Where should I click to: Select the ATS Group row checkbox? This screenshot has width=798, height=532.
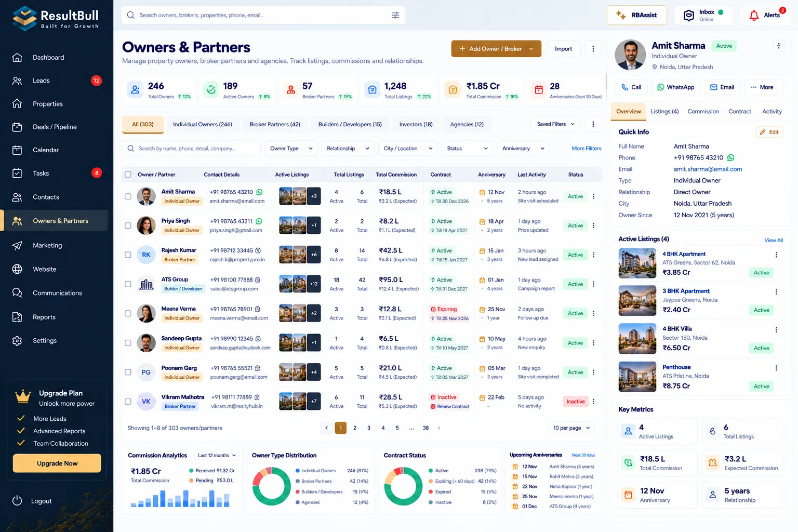128,284
